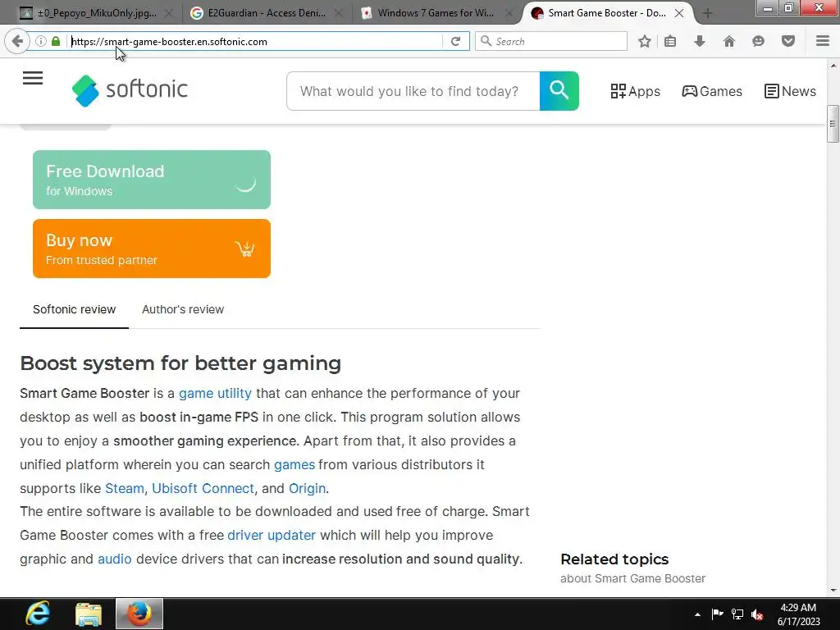The image size is (840, 630).
Task: Show bookmarks list icon in toolbar
Action: coord(670,41)
